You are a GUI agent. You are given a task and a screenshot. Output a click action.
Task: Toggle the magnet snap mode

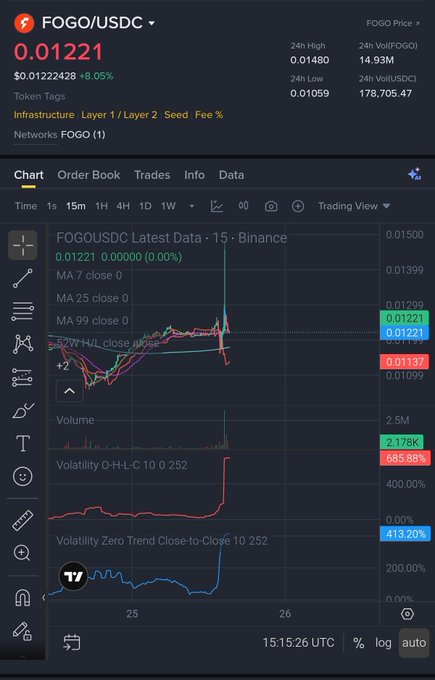point(23,598)
